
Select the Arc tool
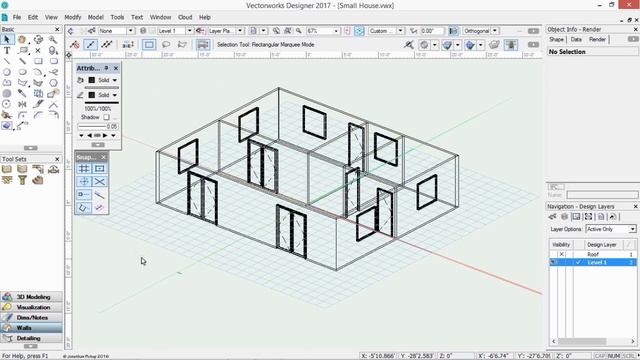[x=38, y=72]
